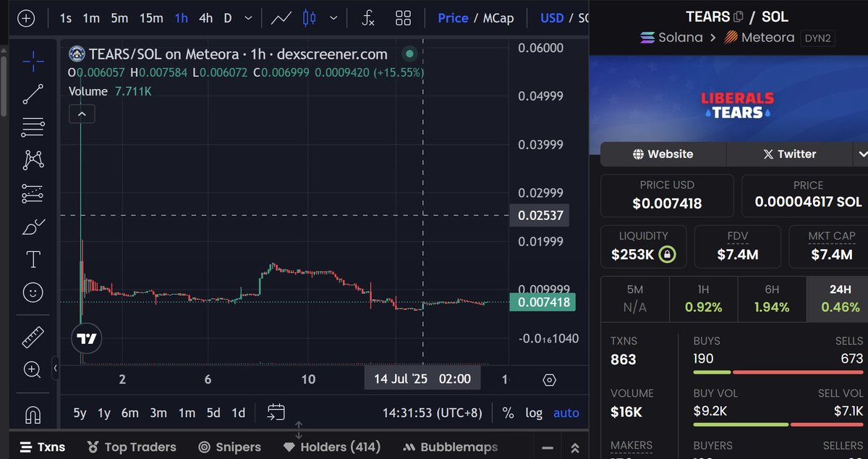The width and height of the screenshot is (868, 459).
Task: Open chart settings gear icon
Action: 549,379
